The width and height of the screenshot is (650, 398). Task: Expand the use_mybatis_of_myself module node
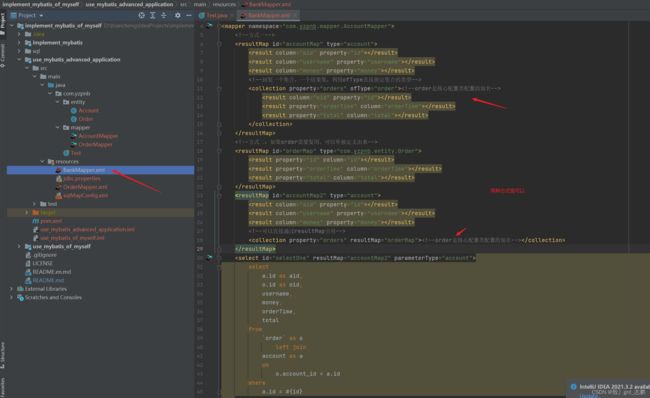19,246
